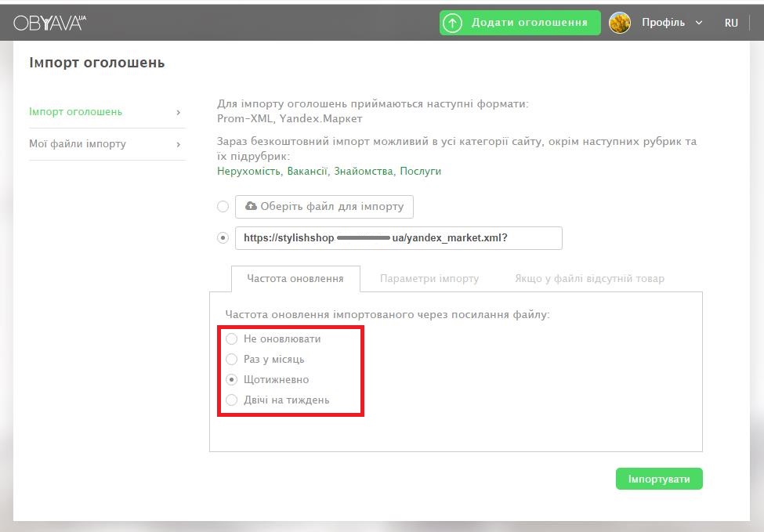Image resolution: width=764 pixels, height=532 pixels.
Task: Select the Не оновлювати option
Action: coord(232,339)
